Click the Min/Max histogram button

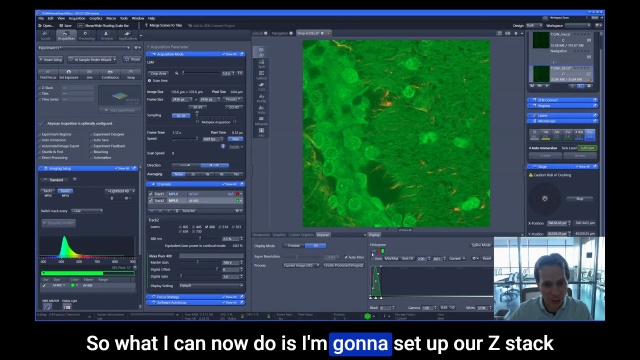(391, 259)
